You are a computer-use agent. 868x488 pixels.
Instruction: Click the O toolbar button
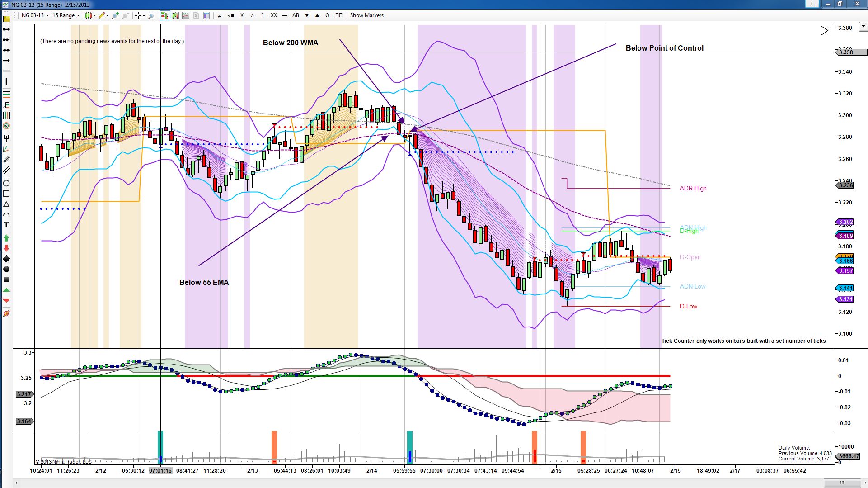(328, 15)
